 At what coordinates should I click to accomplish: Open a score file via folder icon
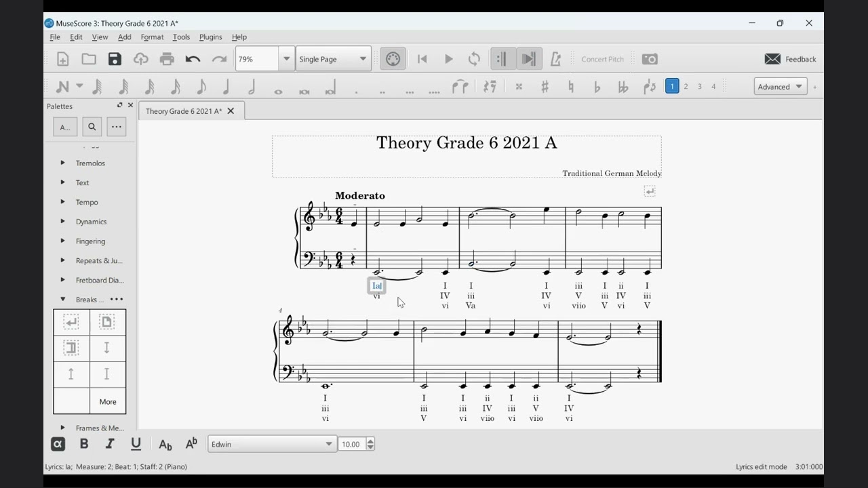point(89,59)
